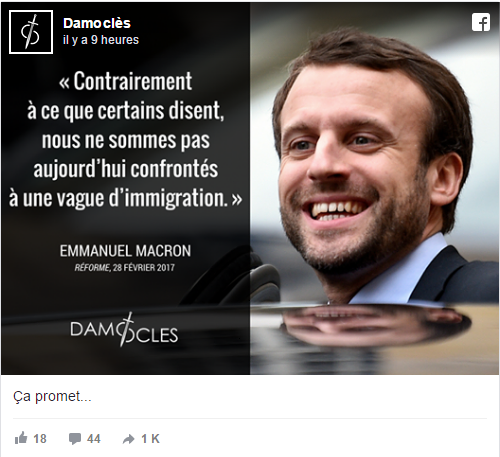Click the sword emblem in the DAMOCLES watermark

[x=127, y=330]
